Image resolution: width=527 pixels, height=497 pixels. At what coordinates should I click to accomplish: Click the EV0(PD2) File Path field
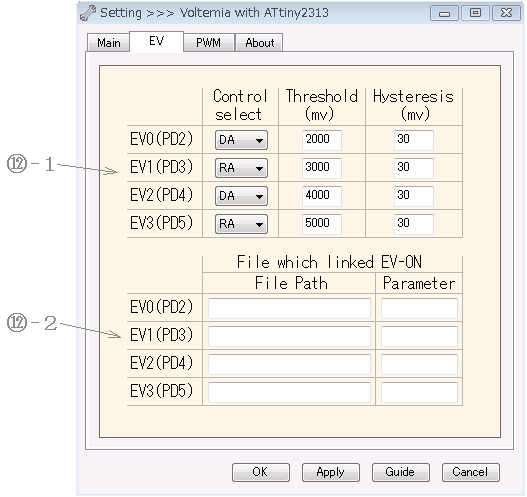click(x=289, y=308)
